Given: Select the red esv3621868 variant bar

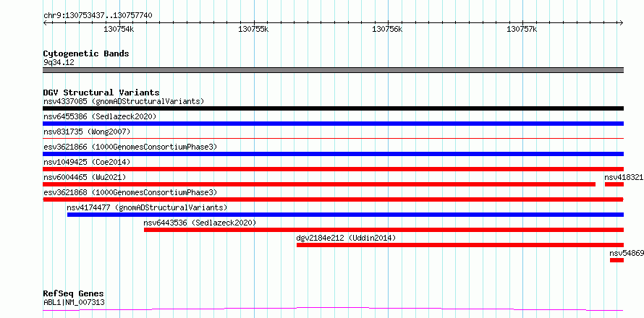Looking at the screenshot, I should [333, 199].
